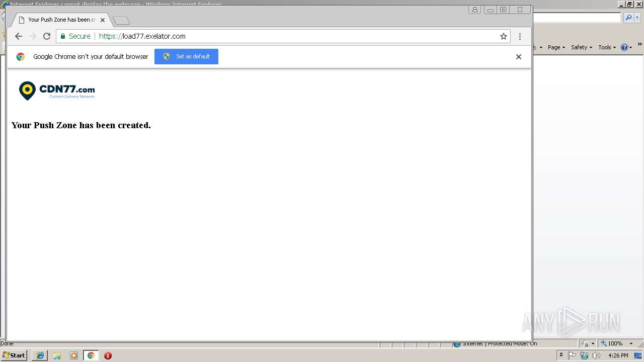Select the 'Your Push Zone has been cr' tab
Image resolution: width=644 pixels, height=362 pixels.
pyautogui.click(x=61, y=20)
